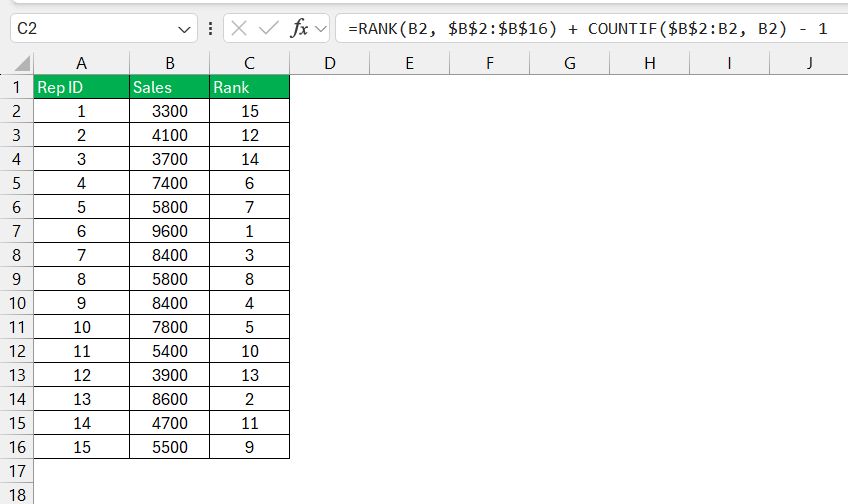Select the 8400 cell in row 10
Image resolution: width=848 pixels, height=504 pixels.
[x=170, y=303]
